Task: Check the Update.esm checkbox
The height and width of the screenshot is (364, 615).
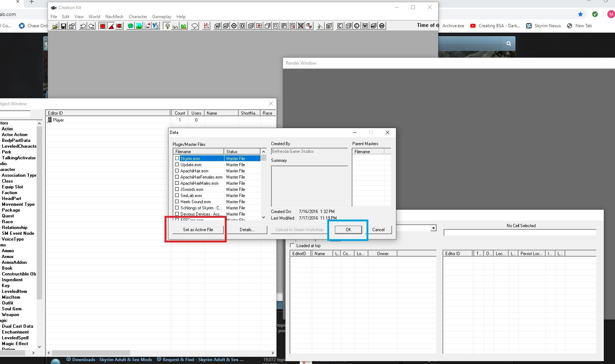Action: coord(177,165)
